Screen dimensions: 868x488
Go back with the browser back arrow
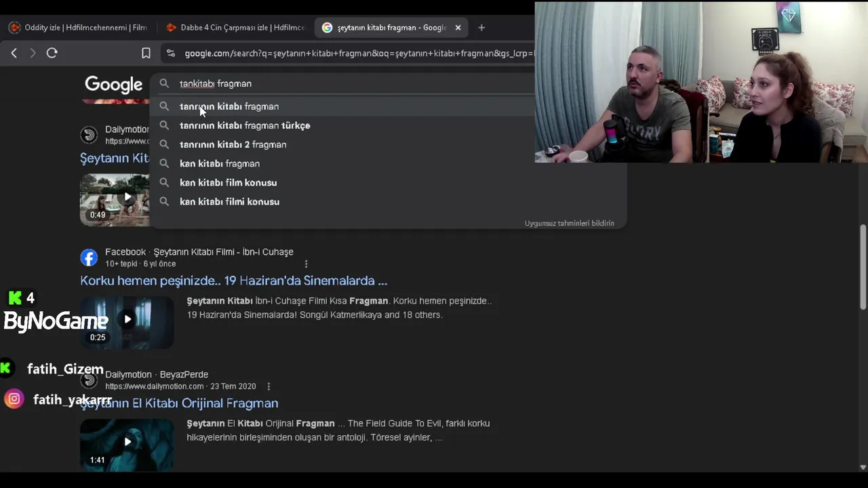(x=14, y=53)
